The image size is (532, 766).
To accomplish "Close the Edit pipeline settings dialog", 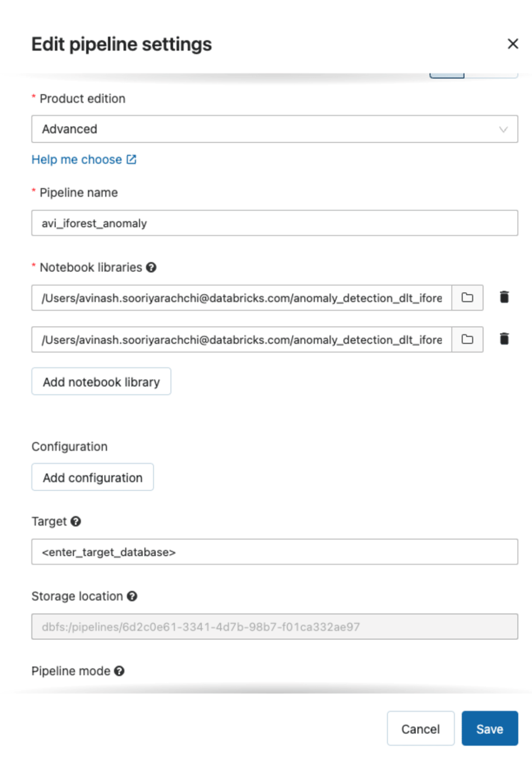I will [x=513, y=44].
